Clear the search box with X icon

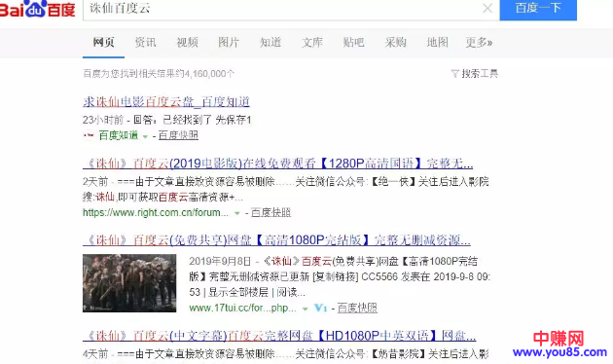point(487,8)
